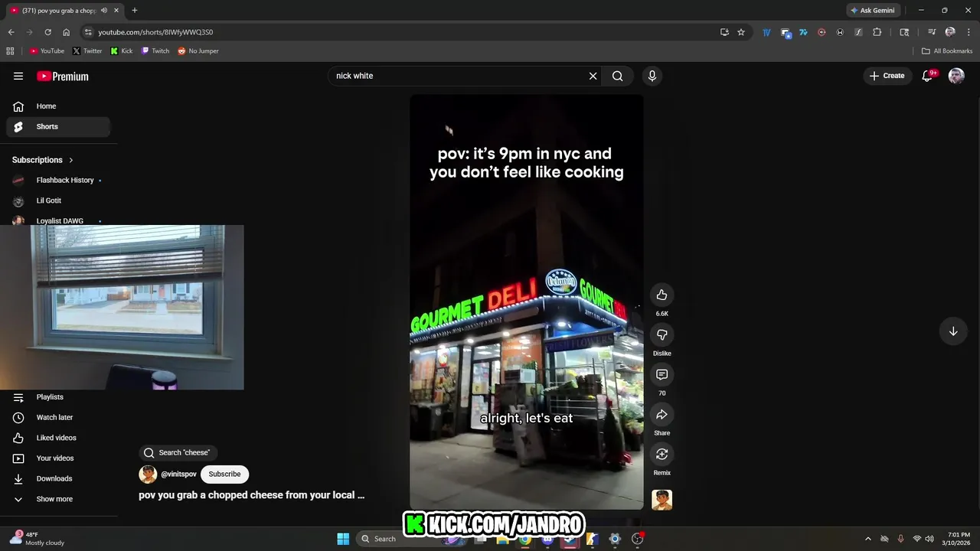The image size is (980, 551).
Task: Open Chrome media controls icon
Action: (x=932, y=32)
